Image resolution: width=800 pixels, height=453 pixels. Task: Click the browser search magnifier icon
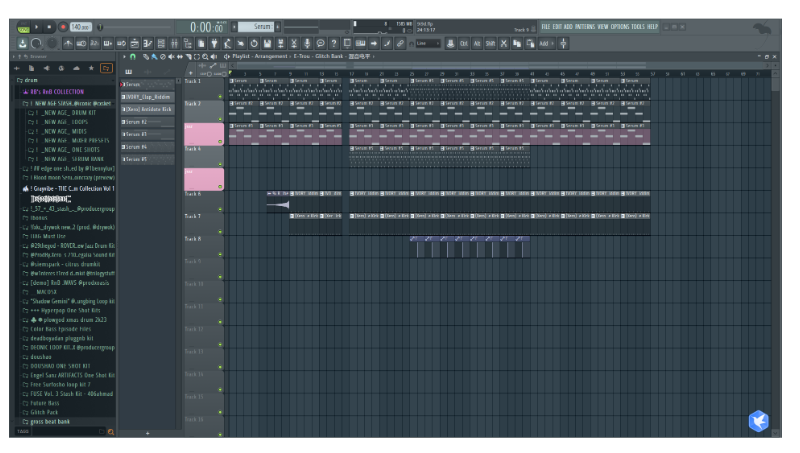click(x=111, y=432)
